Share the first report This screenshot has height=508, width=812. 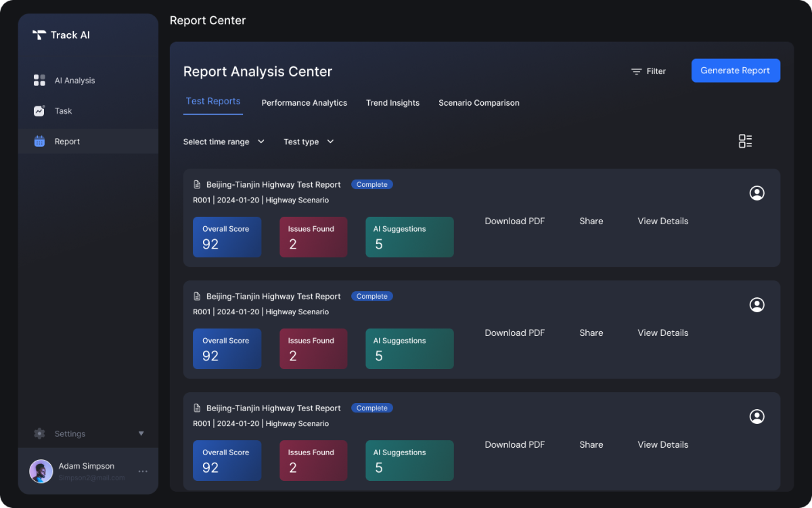(591, 221)
